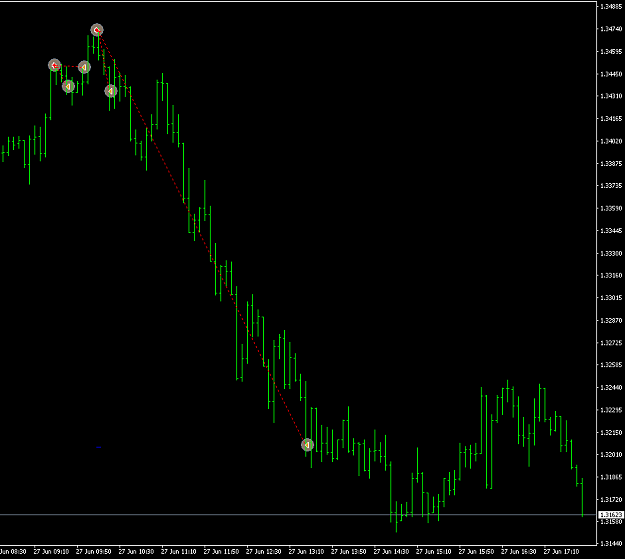Click the lowest yellow arrow marker in the upper-left cluster
625x559 pixels.
click(69, 86)
